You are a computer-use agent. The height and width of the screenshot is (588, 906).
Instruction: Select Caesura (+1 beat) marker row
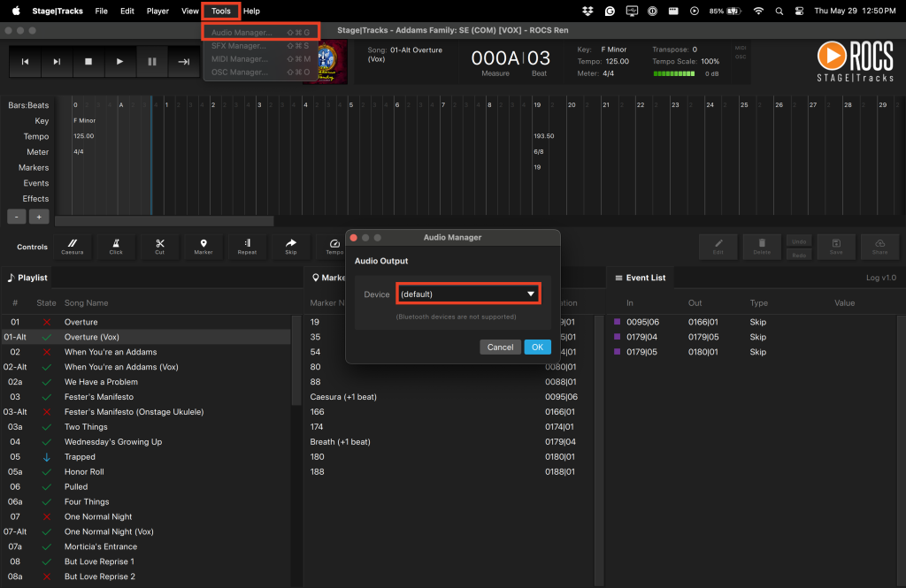449,397
